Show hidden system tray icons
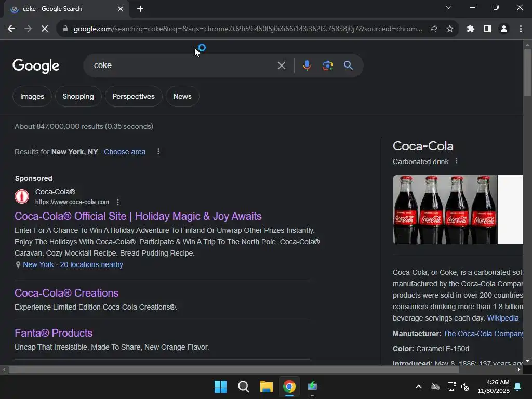The width and height of the screenshot is (532, 399). point(419,387)
